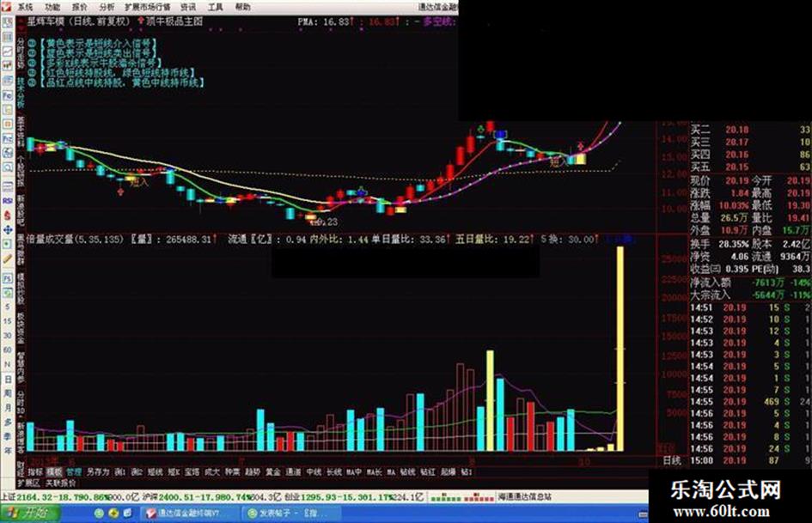Open the 系统 menu
Image resolution: width=812 pixels, height=523 pixels.
pyautogui.click(x=25, y=7)
